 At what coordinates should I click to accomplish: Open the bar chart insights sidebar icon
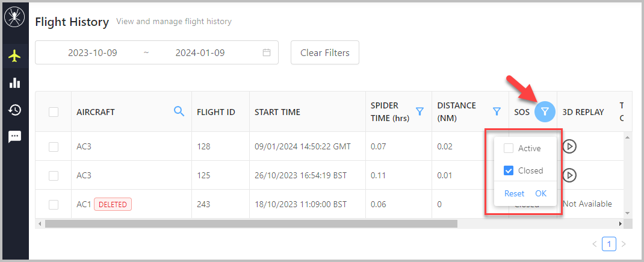14,83
